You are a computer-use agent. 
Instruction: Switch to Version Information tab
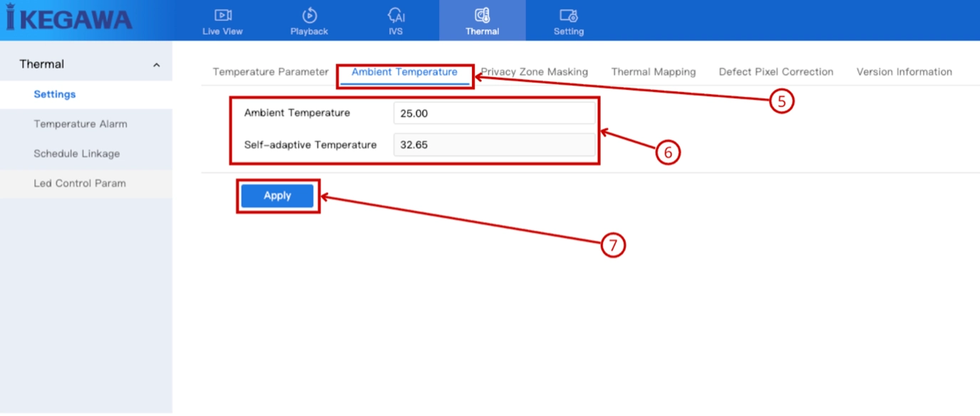pos(904,72)
